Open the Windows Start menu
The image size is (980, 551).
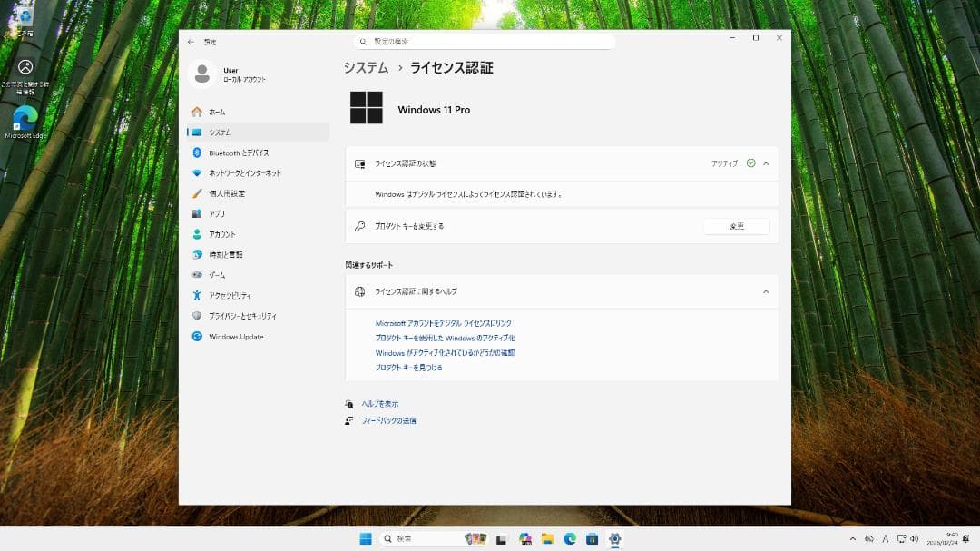(366, 538)
